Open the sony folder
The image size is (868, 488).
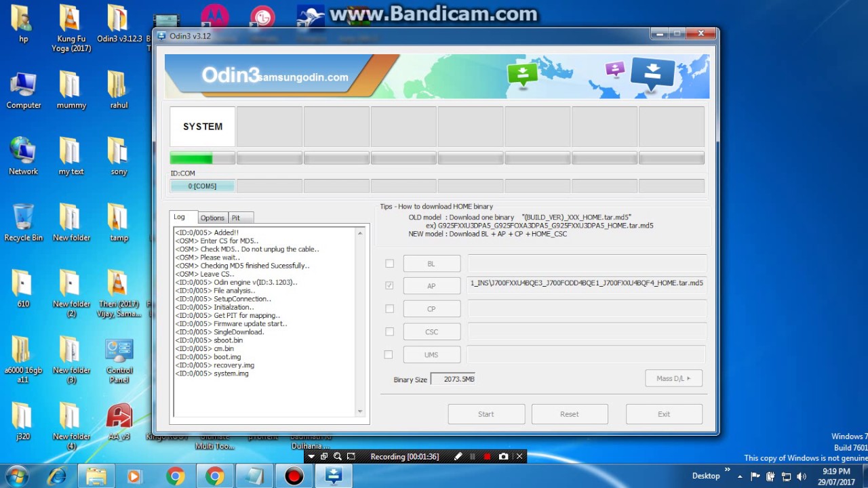[x=119, y=157]
